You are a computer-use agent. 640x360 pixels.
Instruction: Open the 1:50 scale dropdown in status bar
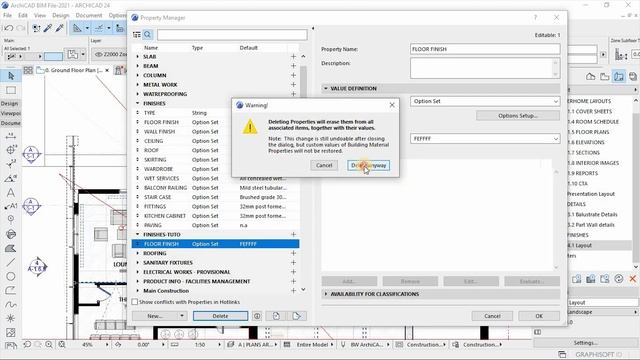pyautogui.click(x=219, y=344)
